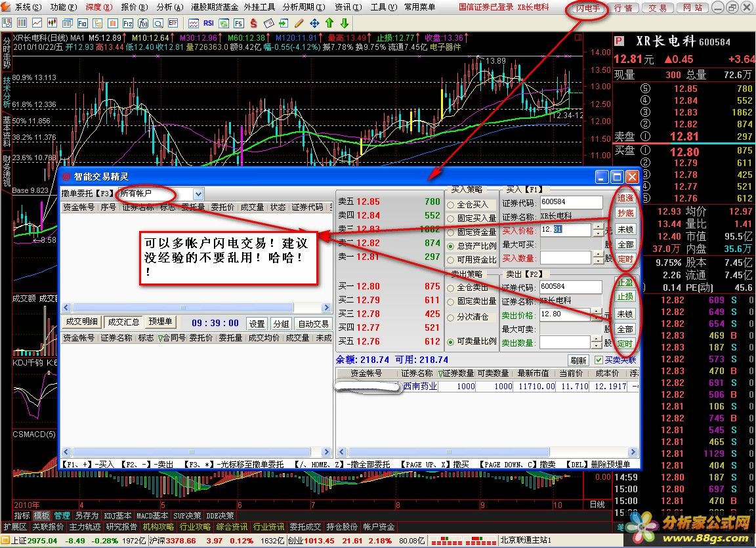Open the 分析(A) menu
The width and height of the screenshot is (756, 548).
pyautogui.click(x=170, y=7)
